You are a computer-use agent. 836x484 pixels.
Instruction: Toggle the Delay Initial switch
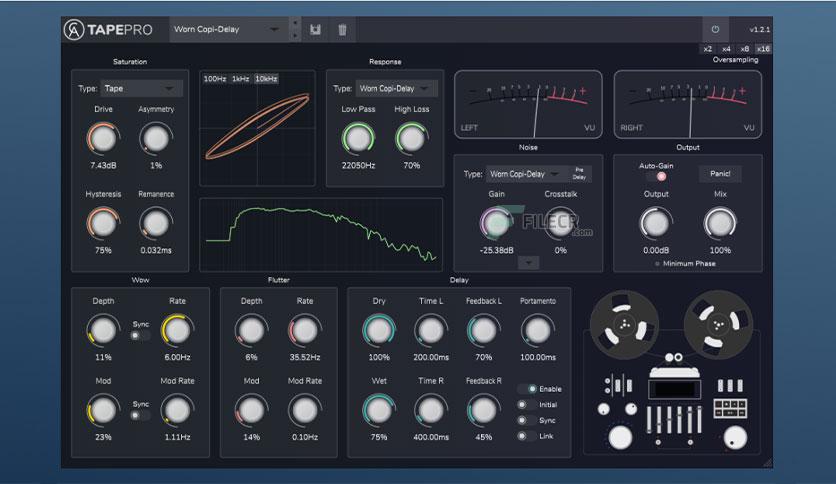pyautogui.click(x=525, y=405)
